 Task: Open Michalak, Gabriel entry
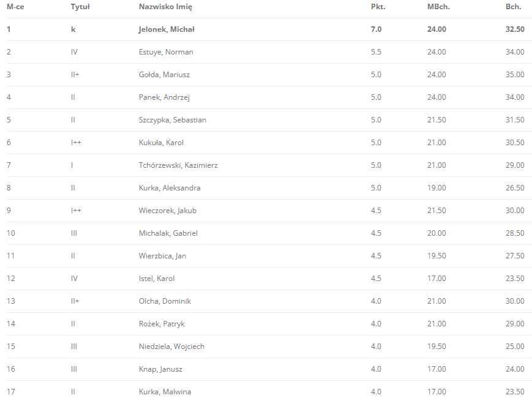click(168, 233)
